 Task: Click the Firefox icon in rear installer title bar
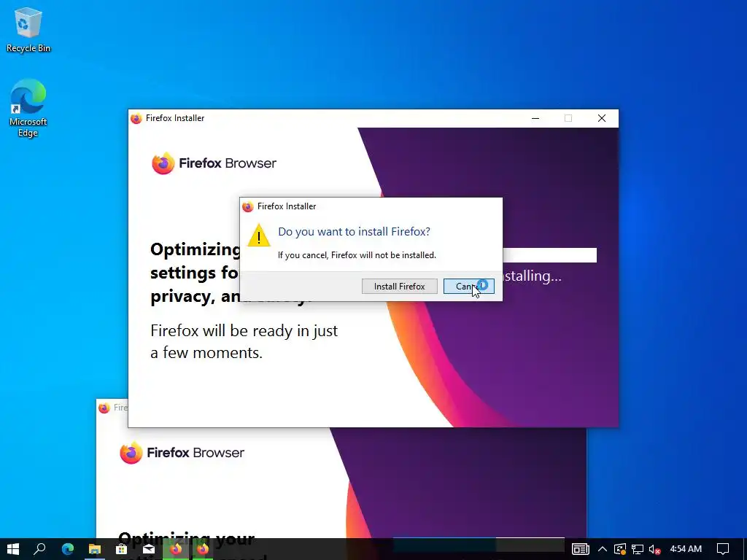click(104, 408)
